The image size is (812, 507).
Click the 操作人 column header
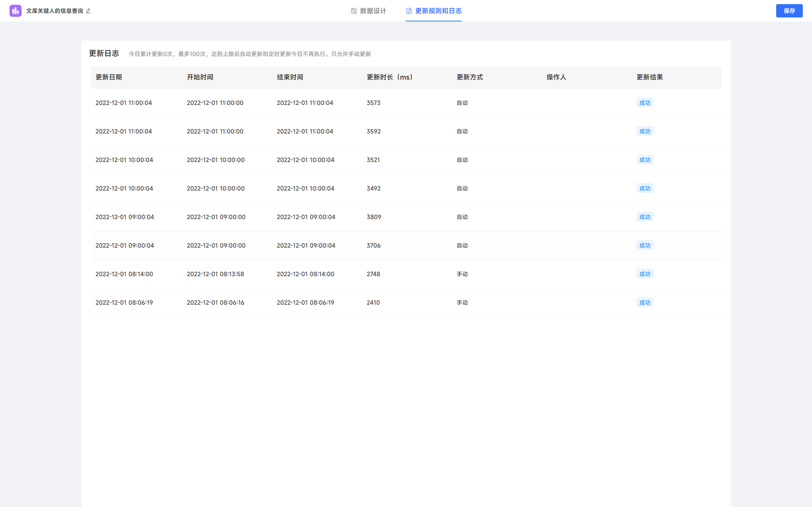click(x=556, y=77)
